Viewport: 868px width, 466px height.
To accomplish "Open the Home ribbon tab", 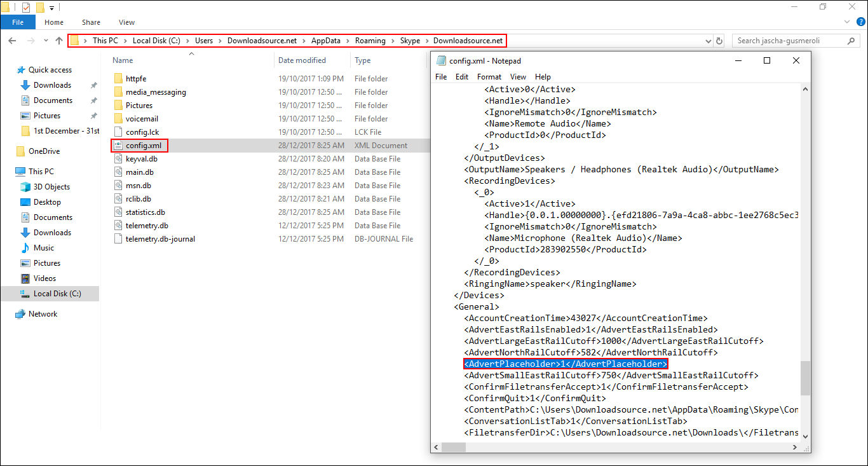I will click(x=54, y=22).
